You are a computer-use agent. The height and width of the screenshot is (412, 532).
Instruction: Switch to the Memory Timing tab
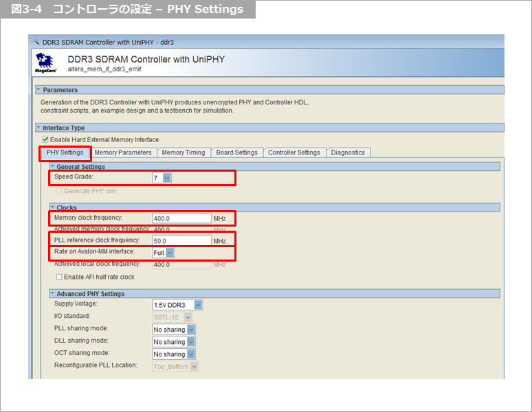tap(184, 153)
